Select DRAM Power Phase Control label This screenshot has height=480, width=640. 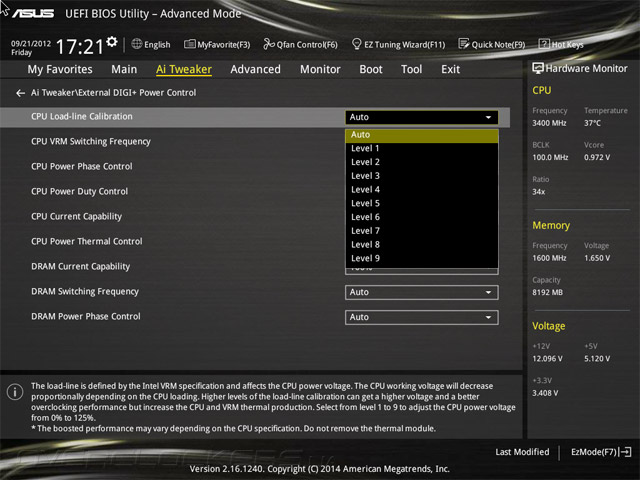point(86,316)
